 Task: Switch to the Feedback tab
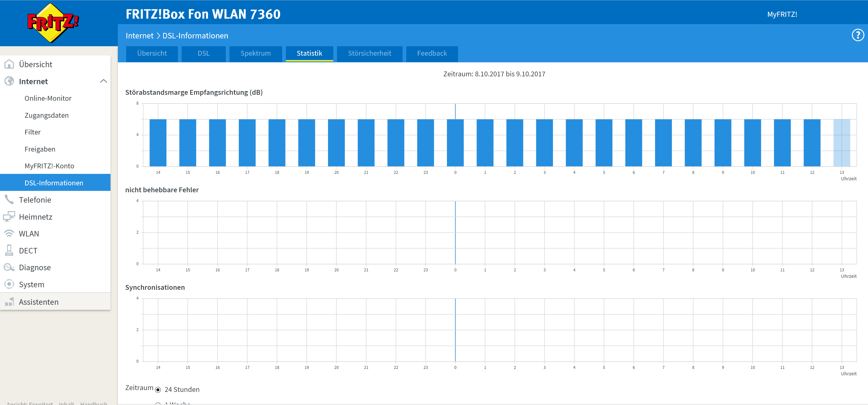(x=432, y=54)
